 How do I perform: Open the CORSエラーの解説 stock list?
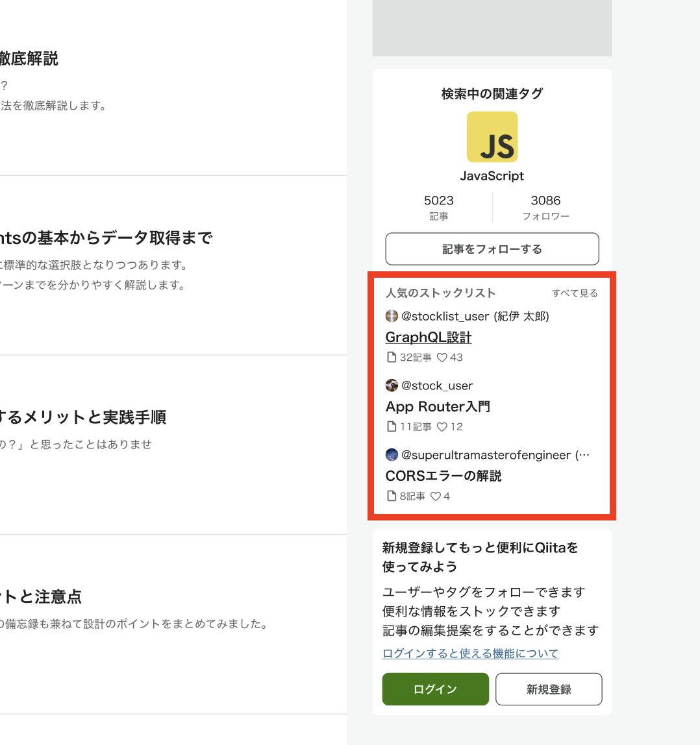[444, 476]
